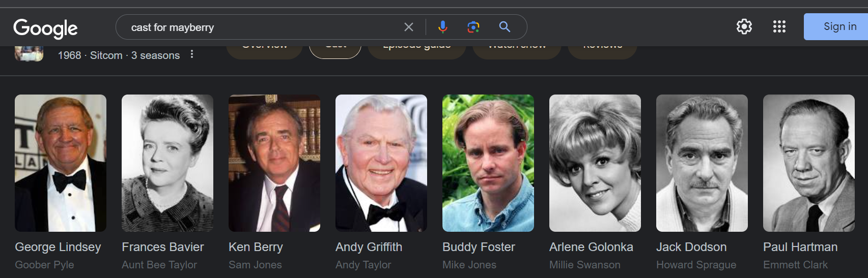Click the magnifying glass search icon
The height and width of the screenshot is (278, 868).
tap(505, 27)
